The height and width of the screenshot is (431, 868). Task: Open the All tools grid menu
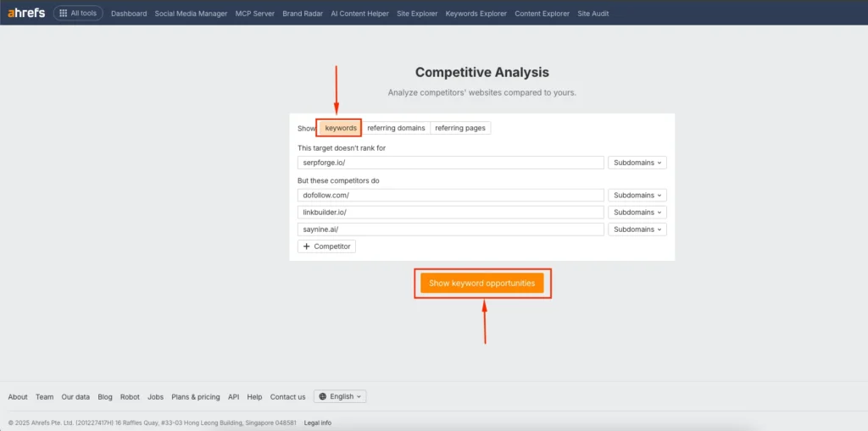pos(78,14)
